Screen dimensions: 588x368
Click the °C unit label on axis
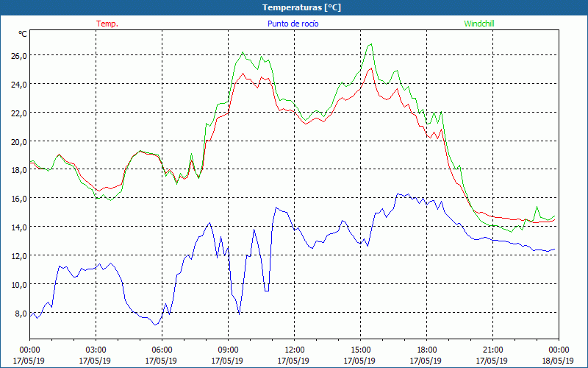(x=23, y=34)
